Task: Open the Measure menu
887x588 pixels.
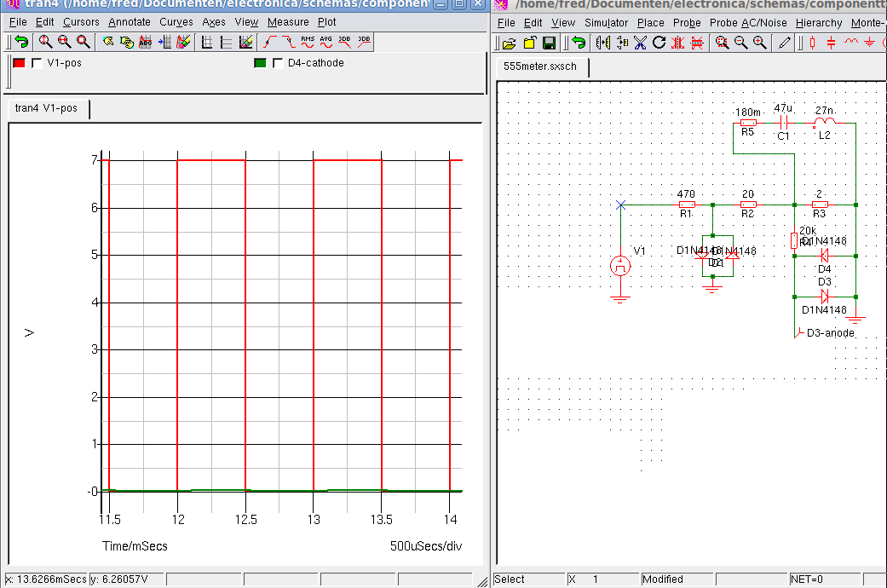Action: coord(288,22)
